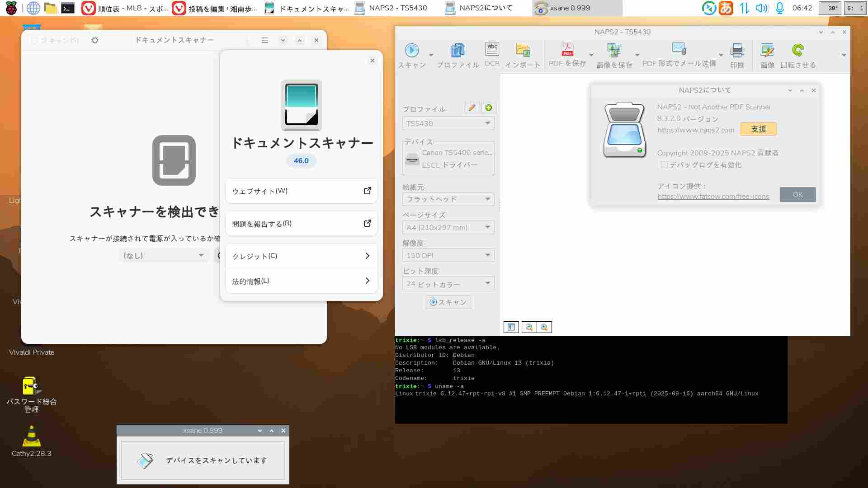
Task: Click the 46.0 version badge
Action: [x=301, y=160]
